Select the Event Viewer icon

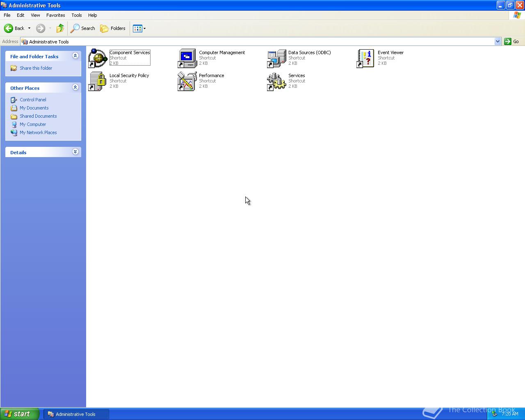click(366, 58)
